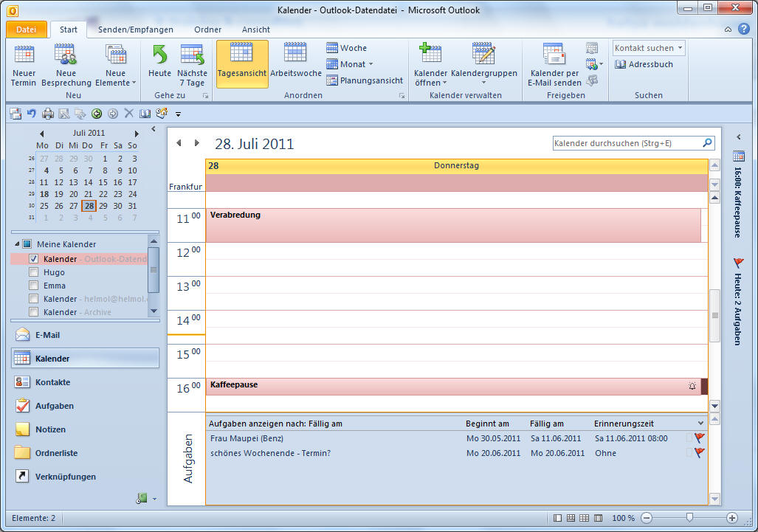Click the zoom out minus button

click(647, 518)
